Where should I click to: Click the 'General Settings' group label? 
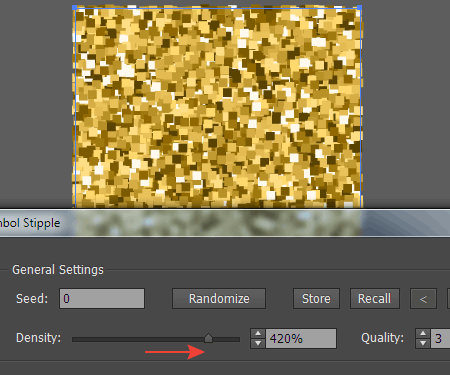tap(58, 269)
